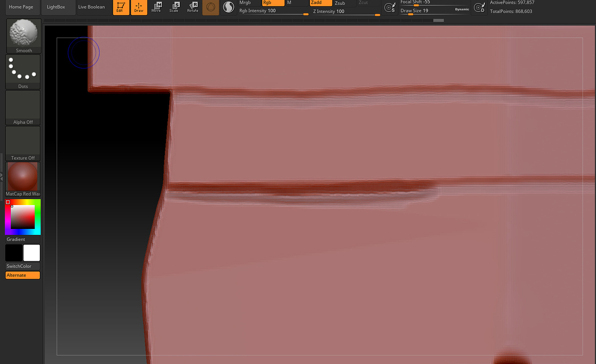Click the S symmetry brush icon
This screenshot has height=364, width=596.
(x=390, y=7)
